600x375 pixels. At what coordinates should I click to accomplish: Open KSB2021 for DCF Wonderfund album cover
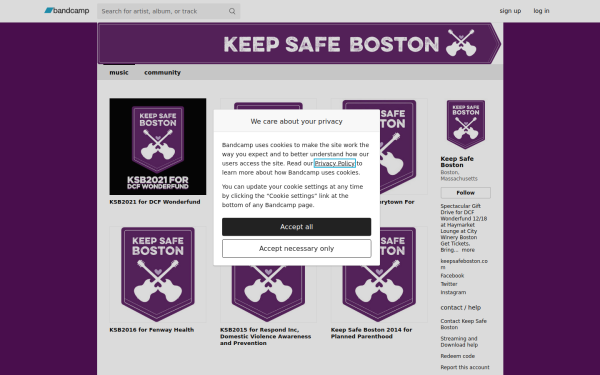pos(158,147)
